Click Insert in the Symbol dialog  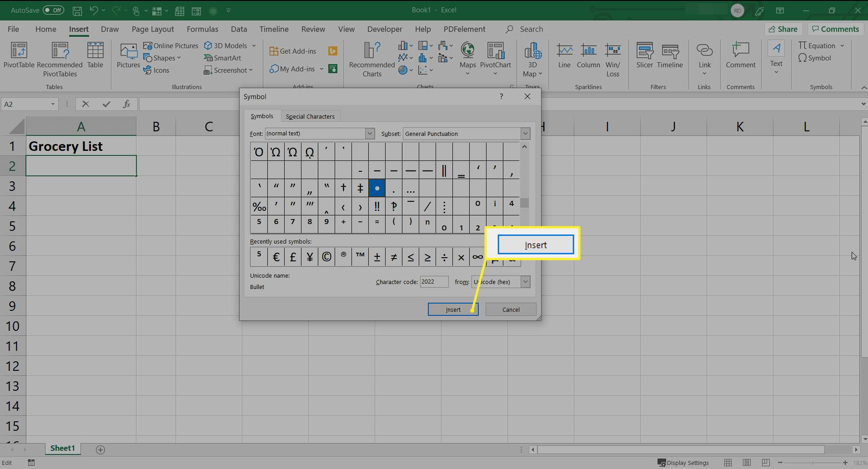[x=453, y=309]
